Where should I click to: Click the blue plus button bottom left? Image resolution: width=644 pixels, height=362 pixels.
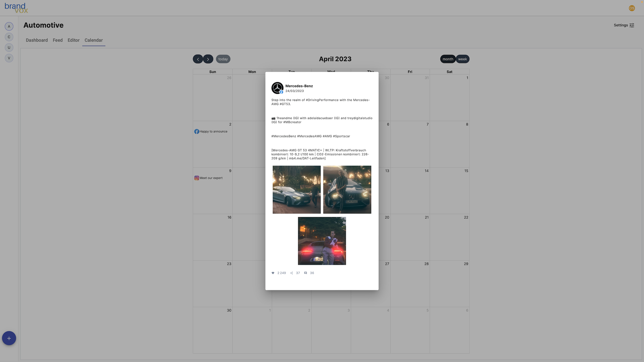[9, 339]
